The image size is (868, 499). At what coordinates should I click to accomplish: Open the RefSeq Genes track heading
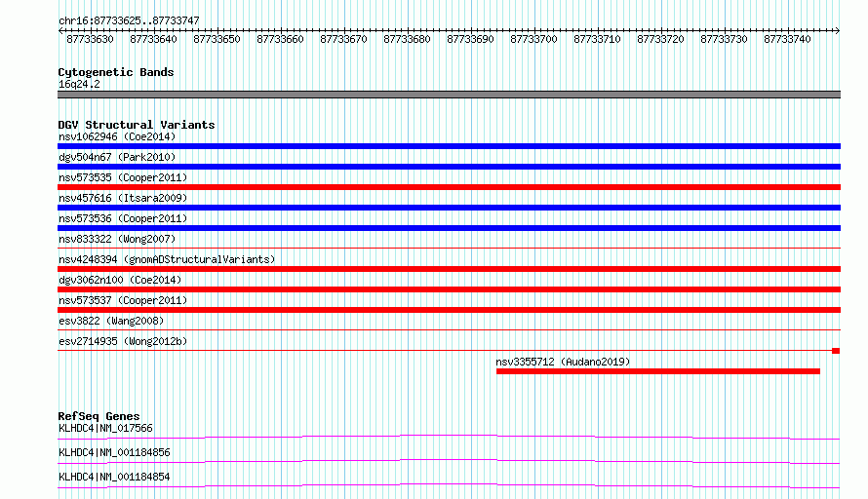pos(99,416)
